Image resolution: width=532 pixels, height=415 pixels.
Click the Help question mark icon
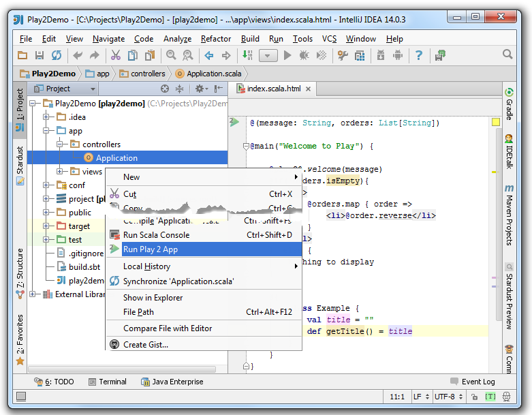tap(419, 55)
